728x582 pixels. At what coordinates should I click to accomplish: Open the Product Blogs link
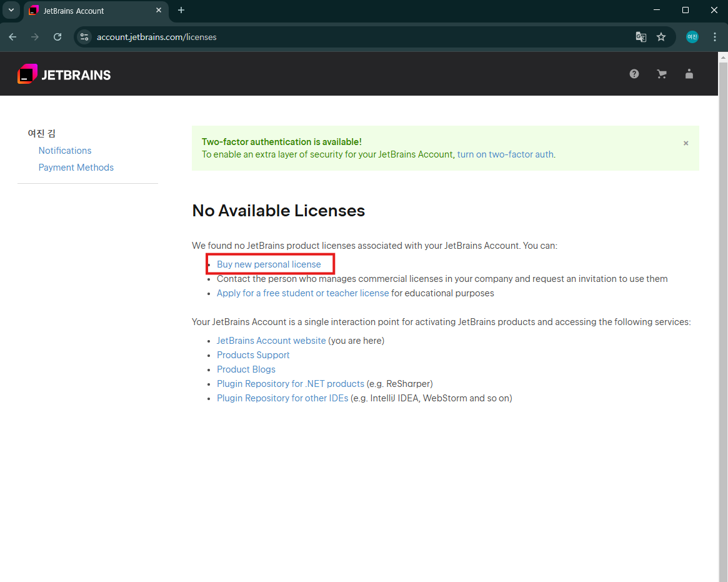pos(246,369)
